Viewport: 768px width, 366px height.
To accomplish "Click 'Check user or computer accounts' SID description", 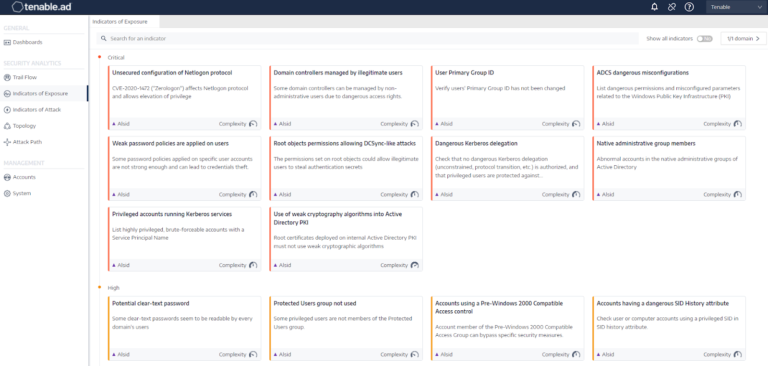I will coord(669,322).
